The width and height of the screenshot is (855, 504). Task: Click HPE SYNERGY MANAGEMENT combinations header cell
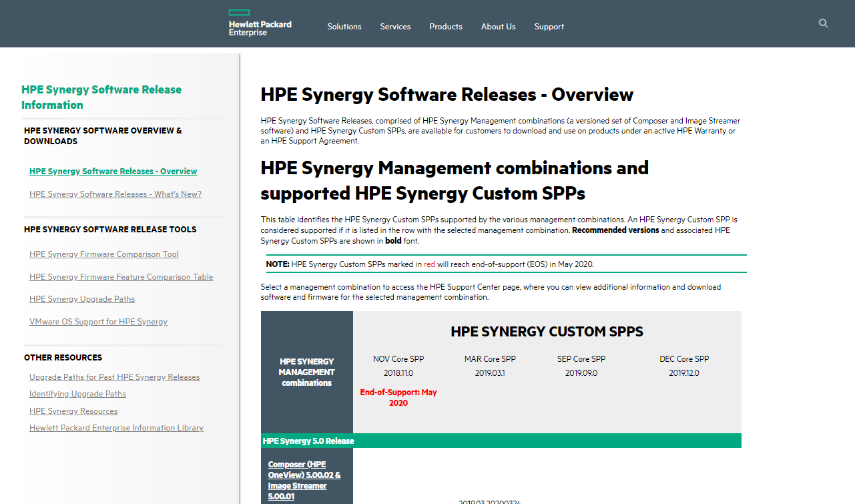coord(306,372)
